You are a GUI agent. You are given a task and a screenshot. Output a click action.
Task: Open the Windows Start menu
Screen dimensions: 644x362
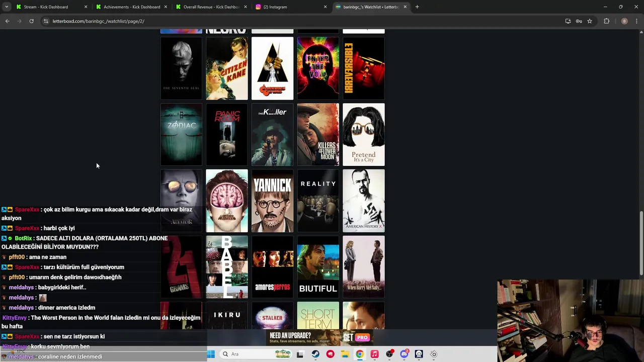(x=211, y=354)
